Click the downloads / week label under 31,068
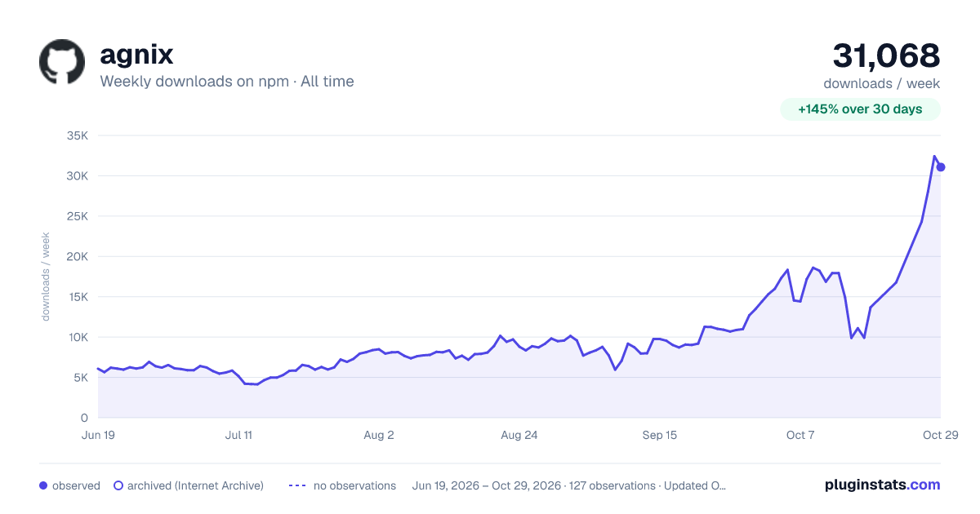Screen dimensions: 980x514 click(882, 83)
